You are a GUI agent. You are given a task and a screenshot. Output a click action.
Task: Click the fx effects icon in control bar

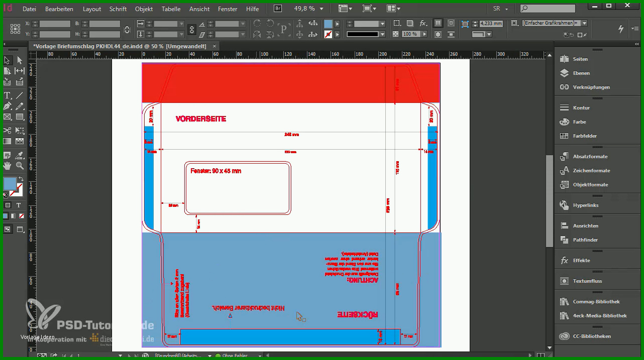pyautogui.click(x=423, y=24)
